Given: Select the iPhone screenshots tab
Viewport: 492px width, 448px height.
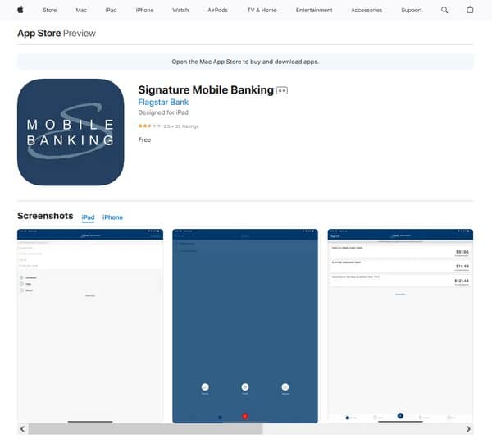Looking at the screenshot, I should 112,217.
